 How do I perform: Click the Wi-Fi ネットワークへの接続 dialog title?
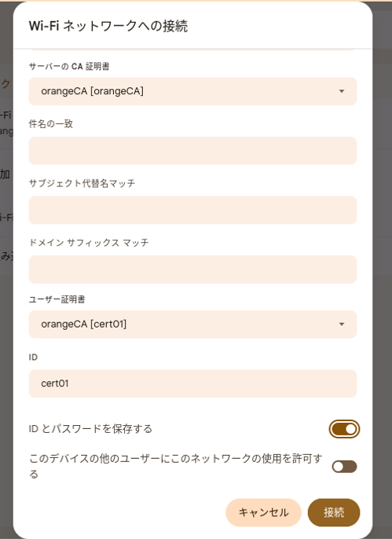108,26
